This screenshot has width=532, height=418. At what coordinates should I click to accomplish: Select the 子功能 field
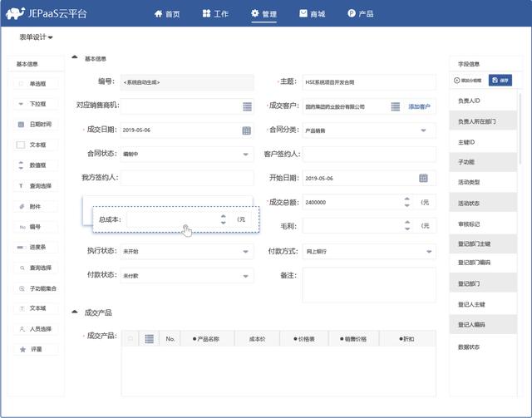(483, 162)
